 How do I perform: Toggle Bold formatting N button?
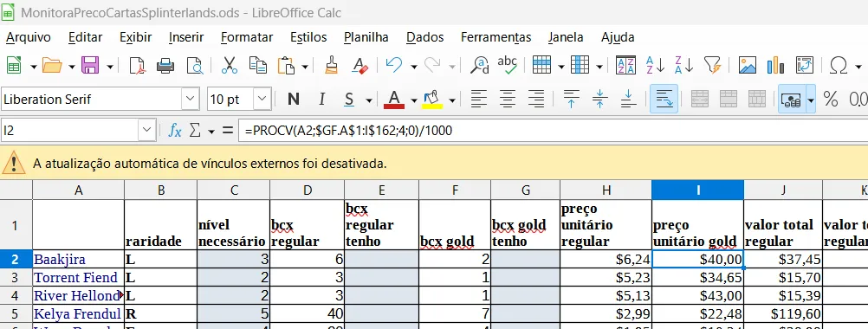(x=294, y=100)
